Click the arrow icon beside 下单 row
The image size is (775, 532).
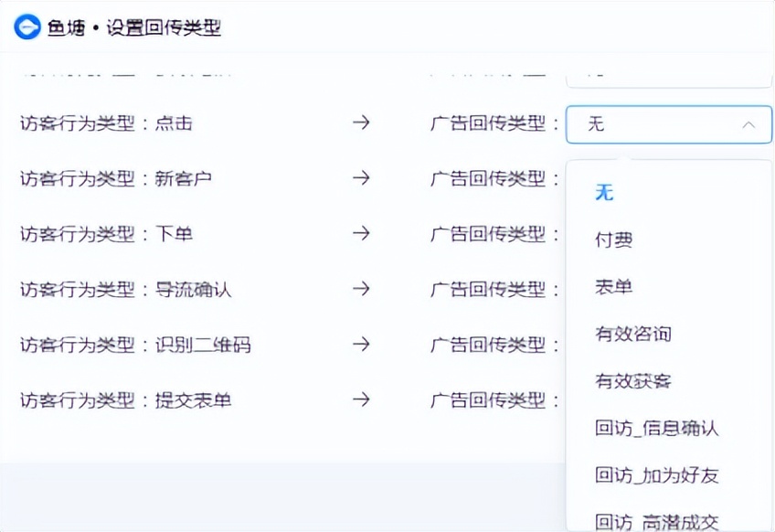(x=363, y=234)
